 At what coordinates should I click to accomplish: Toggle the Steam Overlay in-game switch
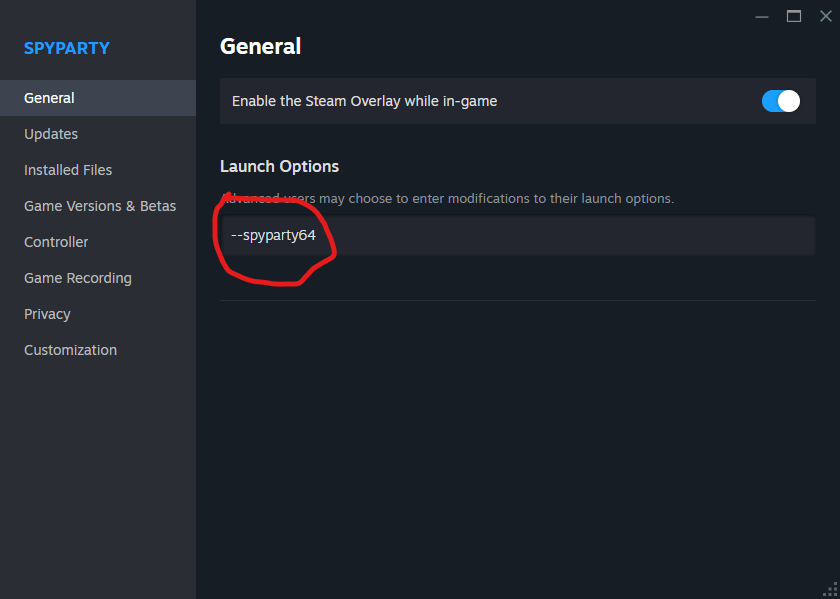click(x=781, y=101)
